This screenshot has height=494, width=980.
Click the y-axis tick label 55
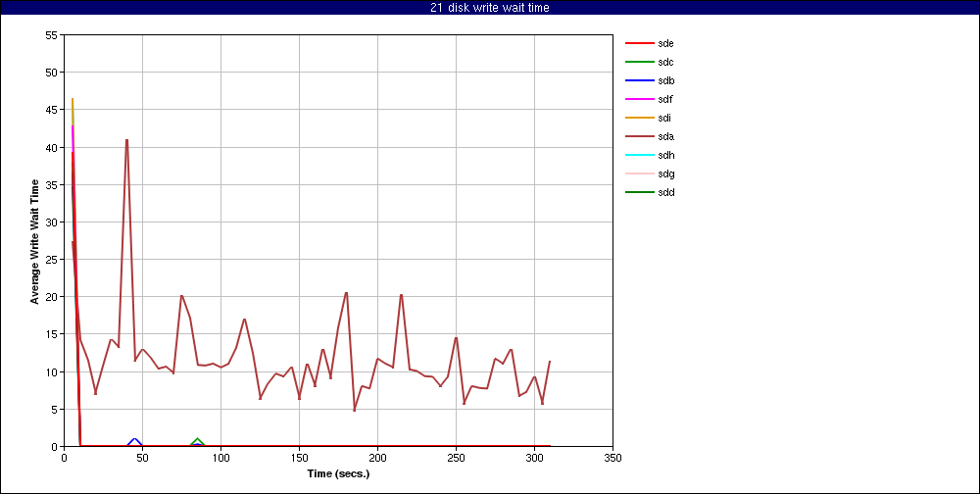52,35
